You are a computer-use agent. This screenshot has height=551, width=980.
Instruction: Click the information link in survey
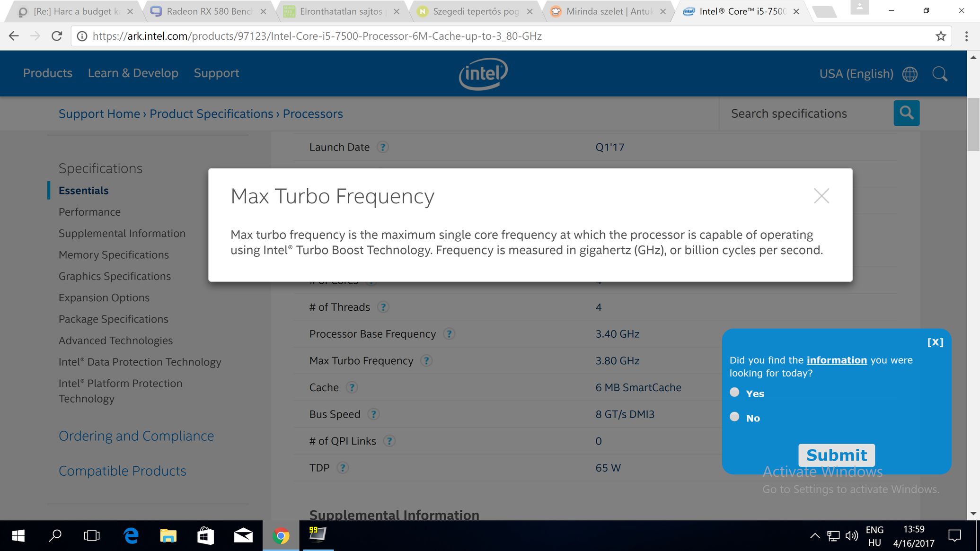(837, 360)
